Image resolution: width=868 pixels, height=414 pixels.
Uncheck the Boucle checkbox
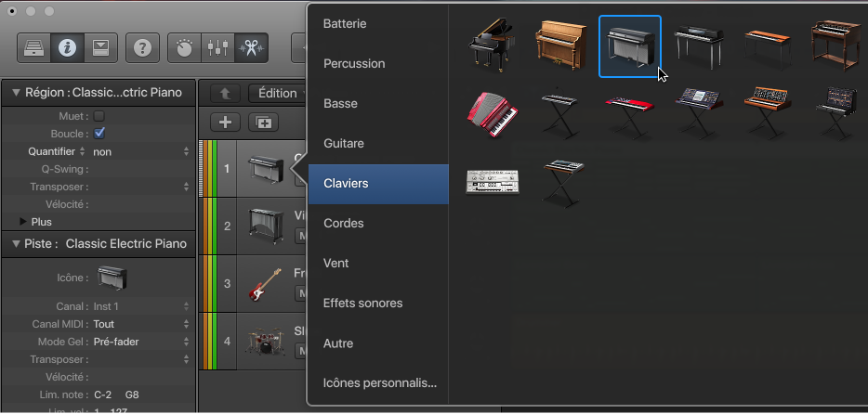99,134
